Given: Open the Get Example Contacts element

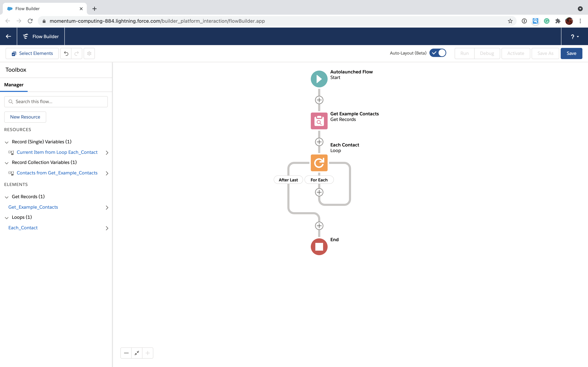Looking at the screenshot, I should coord(319,121).
